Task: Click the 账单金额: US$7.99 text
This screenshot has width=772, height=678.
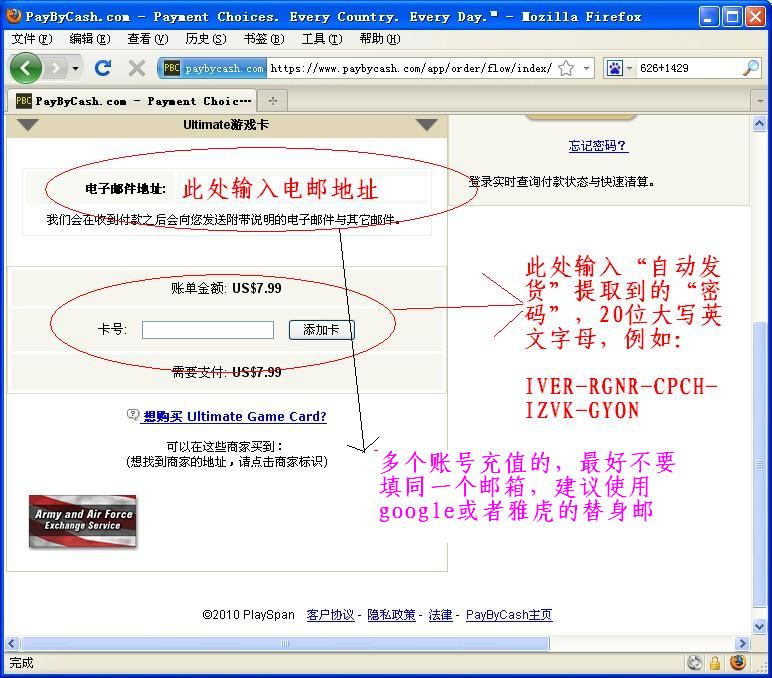Action: [226, 288]
